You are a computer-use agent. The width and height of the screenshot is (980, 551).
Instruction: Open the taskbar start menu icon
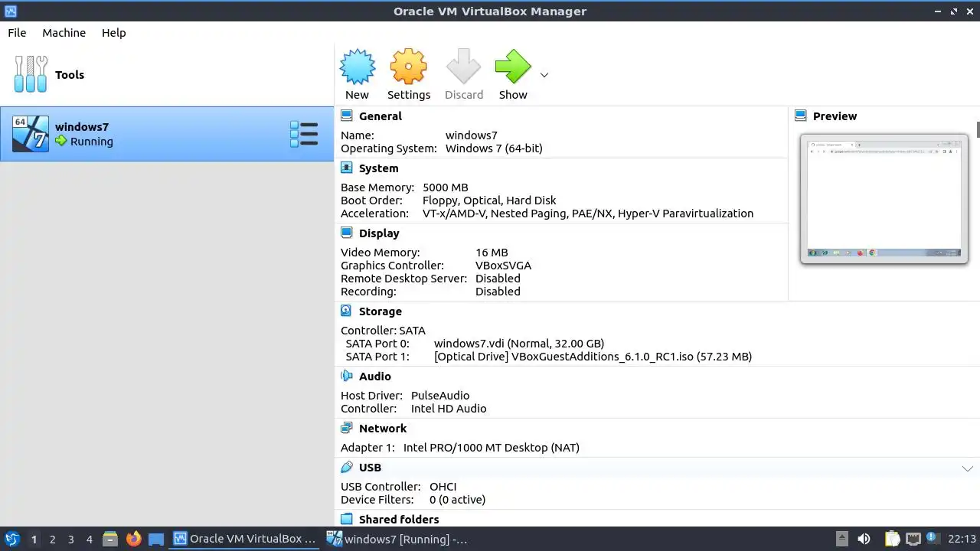(12, 539)
